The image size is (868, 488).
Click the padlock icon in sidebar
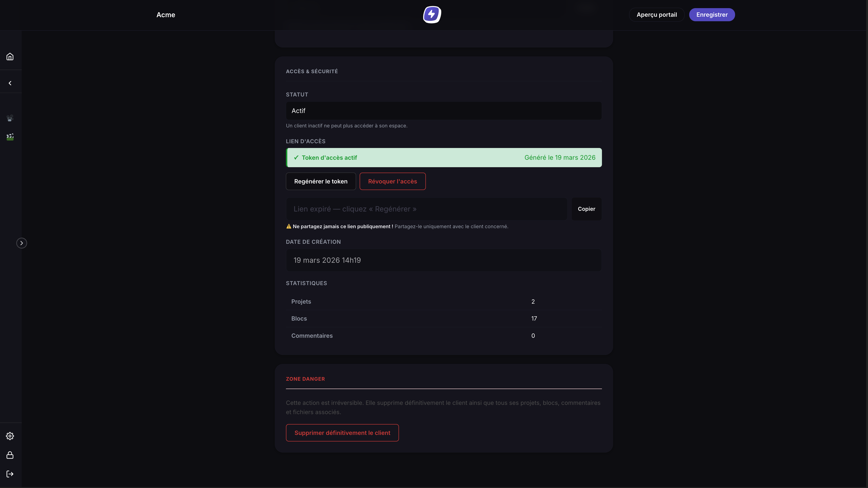coord(10,455)
